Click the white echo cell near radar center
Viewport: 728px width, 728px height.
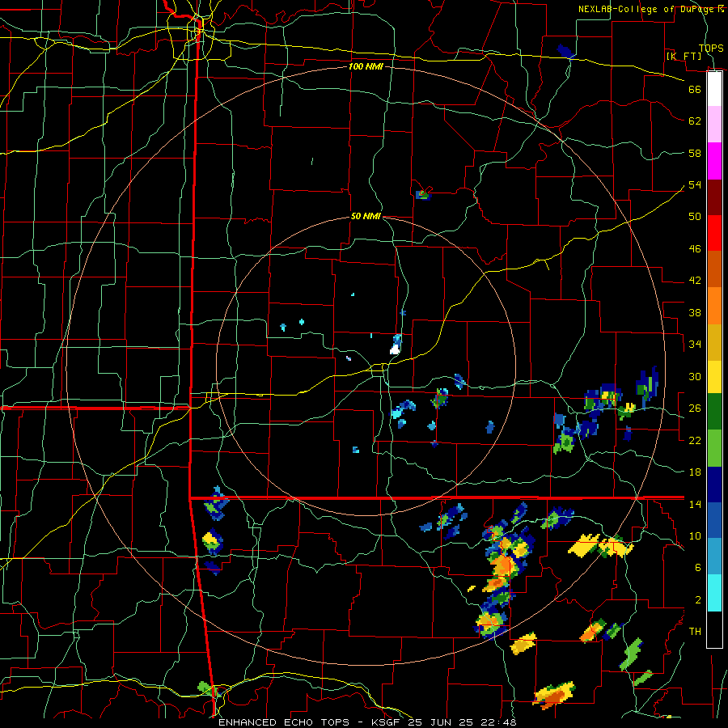click(x=395, y=349)
